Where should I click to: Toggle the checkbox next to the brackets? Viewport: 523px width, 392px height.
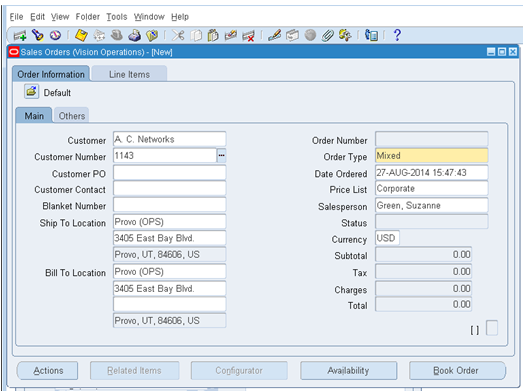pos(492,328)
